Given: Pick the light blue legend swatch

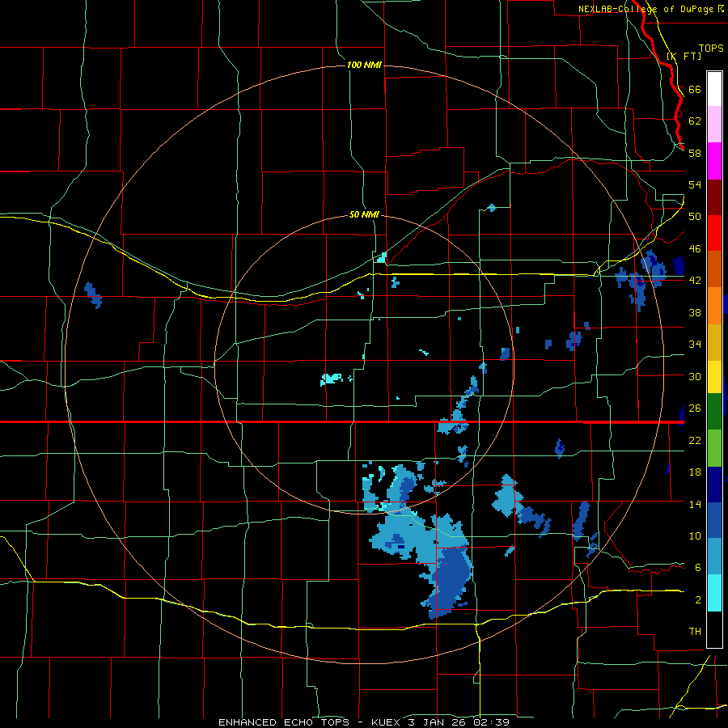Looking at the screenshot, I should click(x=714, y=557).
